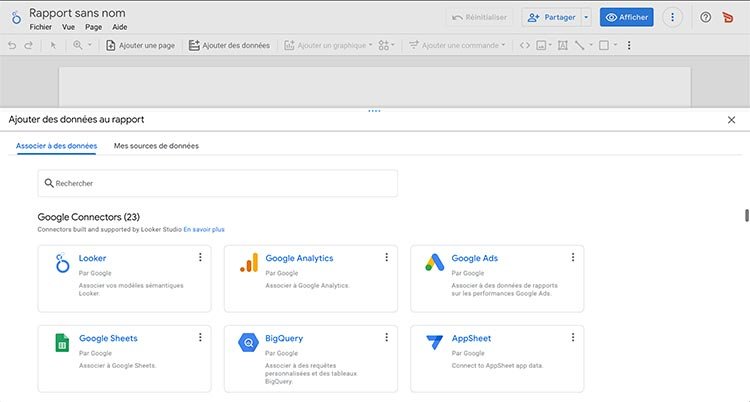Click the Rechercher search field
Screen dimensions: 750x402
[218, 183]
